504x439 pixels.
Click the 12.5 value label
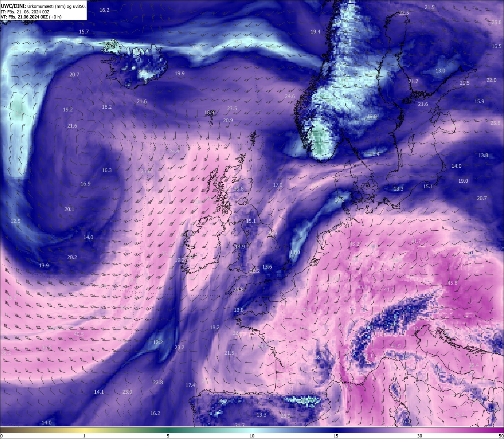click(15, 221)
